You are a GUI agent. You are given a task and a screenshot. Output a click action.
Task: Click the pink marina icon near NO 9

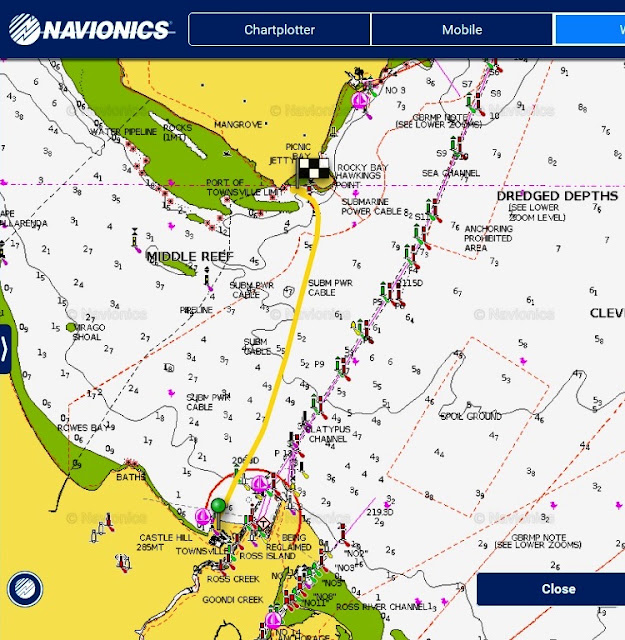360,100
